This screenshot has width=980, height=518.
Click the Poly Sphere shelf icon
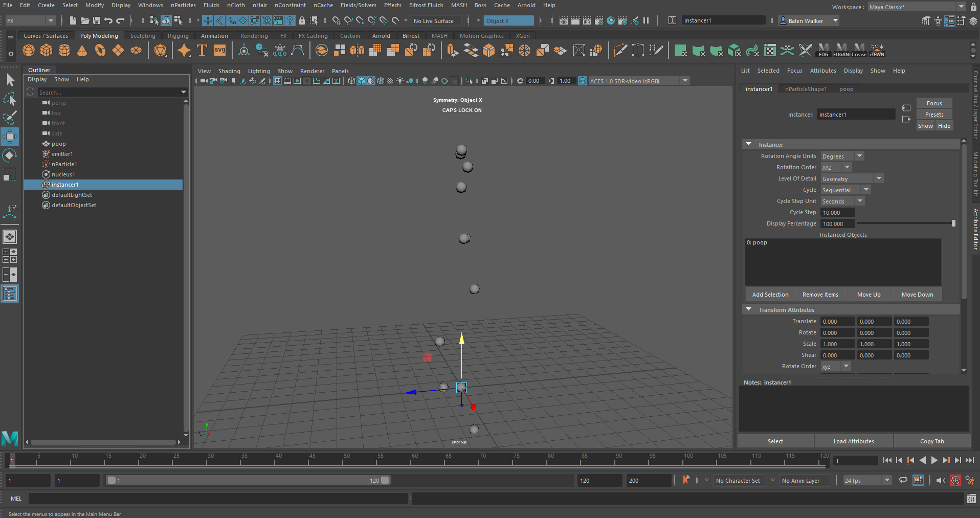[29, 50]
